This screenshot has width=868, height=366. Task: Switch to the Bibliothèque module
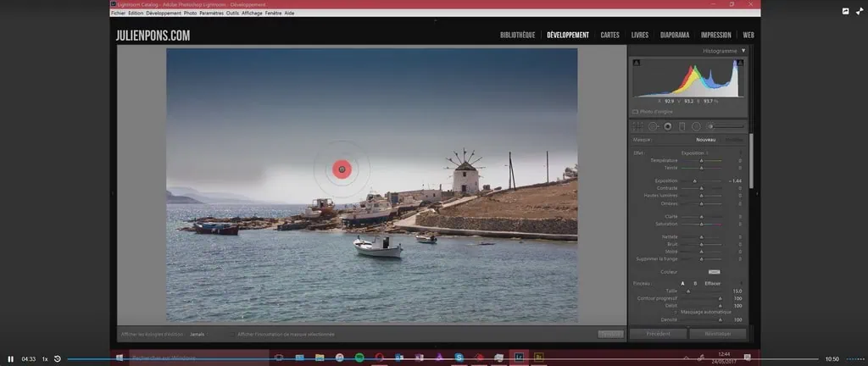coord(517,36)
